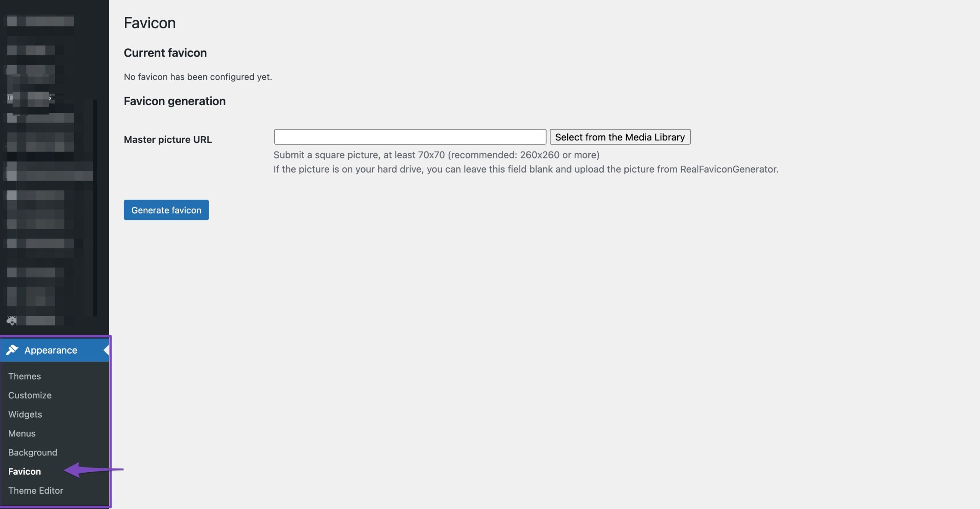The height and width of the screenshot is (509, 980).
Task: Click the Master picture URL input field
Action: (x=410, y=136)
